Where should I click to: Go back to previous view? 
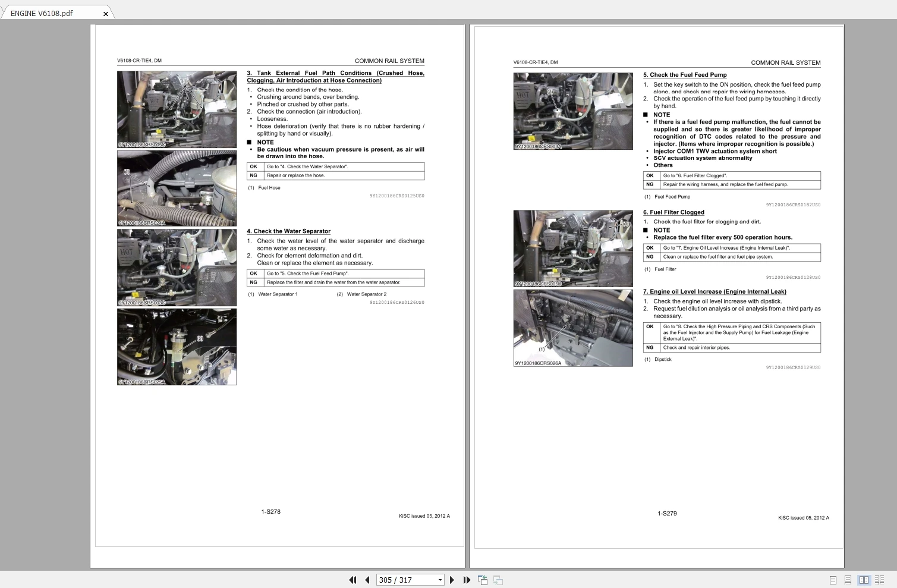click(483, 580)
